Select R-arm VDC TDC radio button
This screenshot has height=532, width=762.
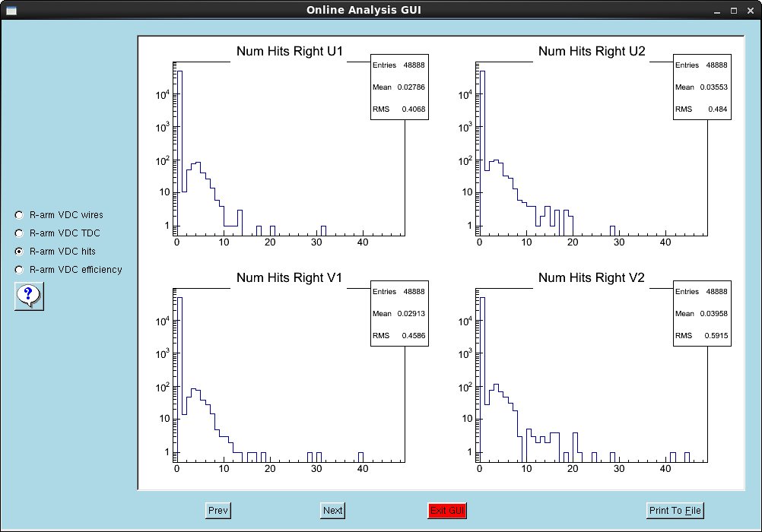click(x=19, y=233)
